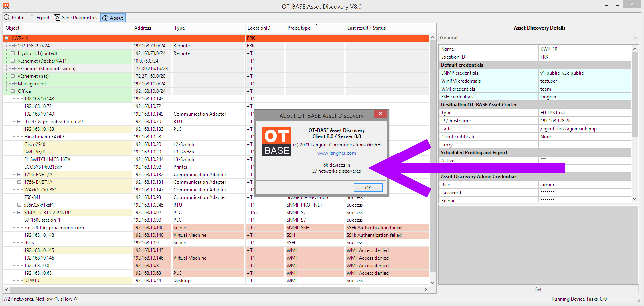
Task: Edit the Path value agentsink.php
Action: (x=585, y=129)
